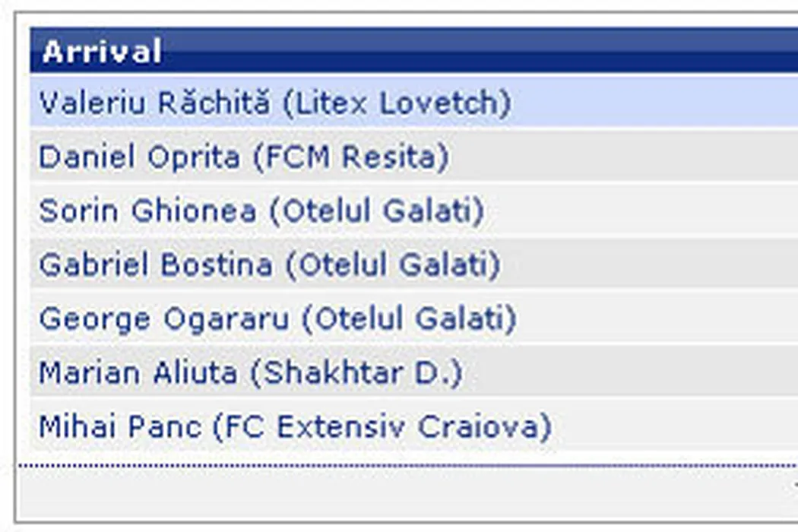The image size is (798, 532).
Task: Open Gabriel Bostina player name
Action: [x=156, y=264]
